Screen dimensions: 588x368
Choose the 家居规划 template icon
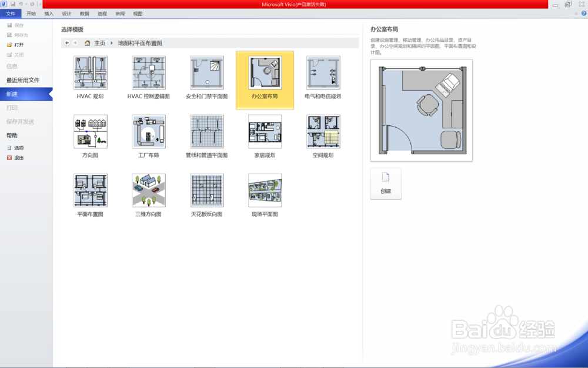pyautogui.click(x=265, y=131)
